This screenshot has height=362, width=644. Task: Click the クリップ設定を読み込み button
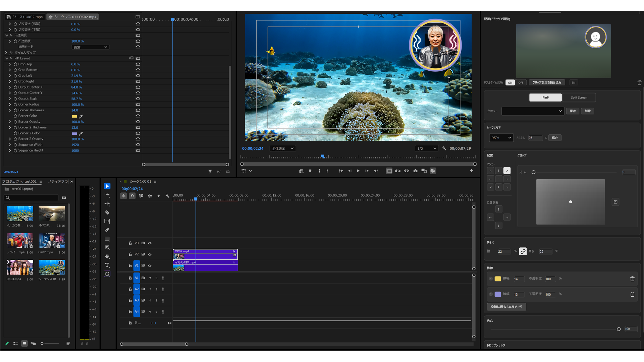(547, 82)
